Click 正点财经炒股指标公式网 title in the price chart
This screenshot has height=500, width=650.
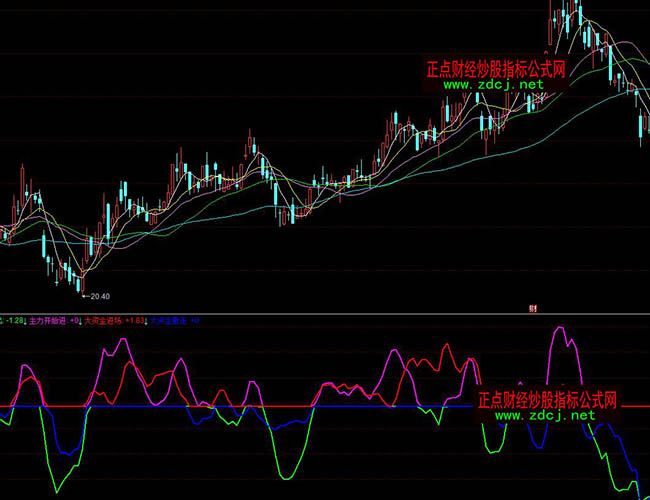pos(496,69)
